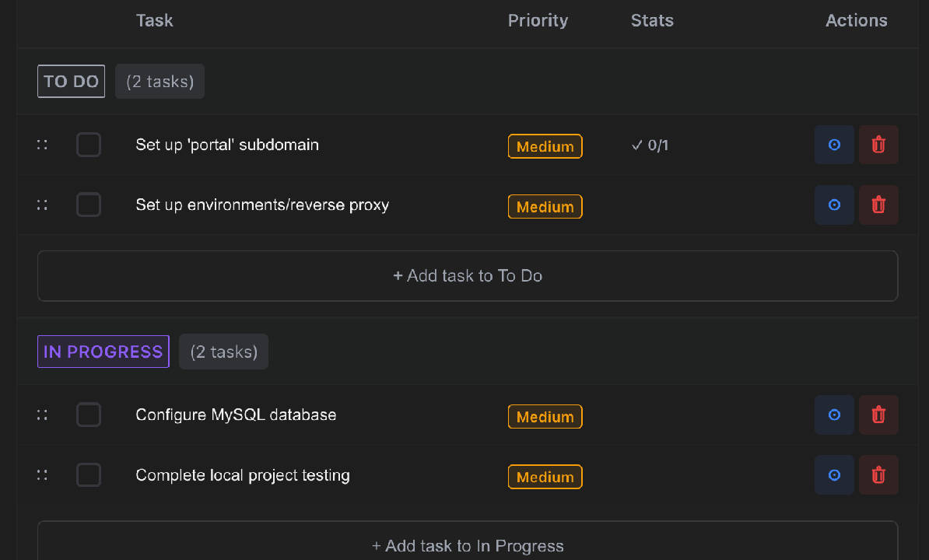Mark Configure MySQL database as checked
This screenshot has width=929, height=560.
[89, 415]
